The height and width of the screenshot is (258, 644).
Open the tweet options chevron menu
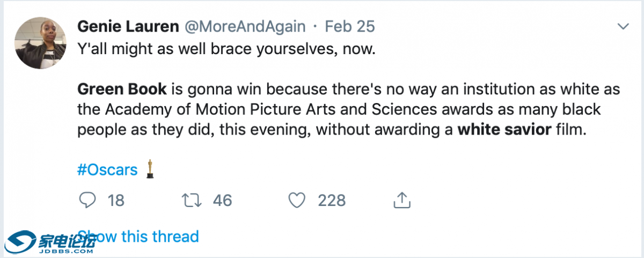click(x=623, y=26)
